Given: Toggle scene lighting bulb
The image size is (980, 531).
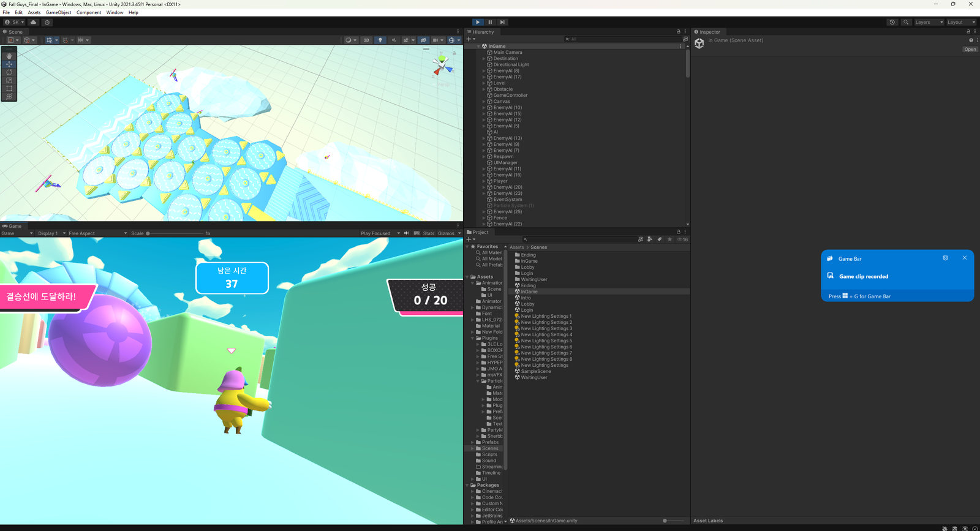Looking at the screenshot, I should [x=380, y=40].
